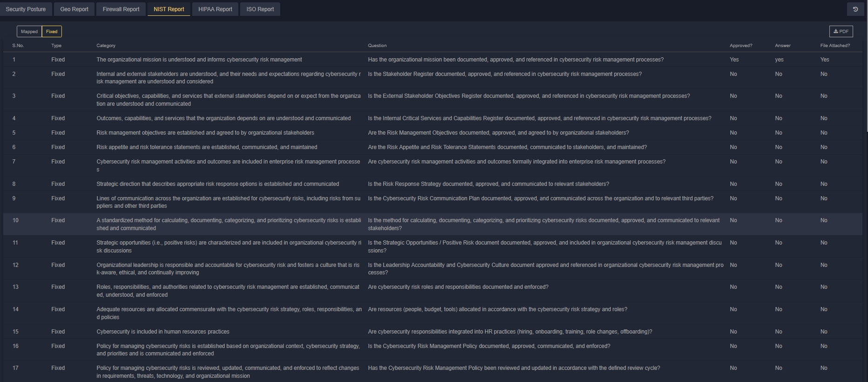Click the Category column header
The width and height of the screenshot is (868, 382).
106,46
